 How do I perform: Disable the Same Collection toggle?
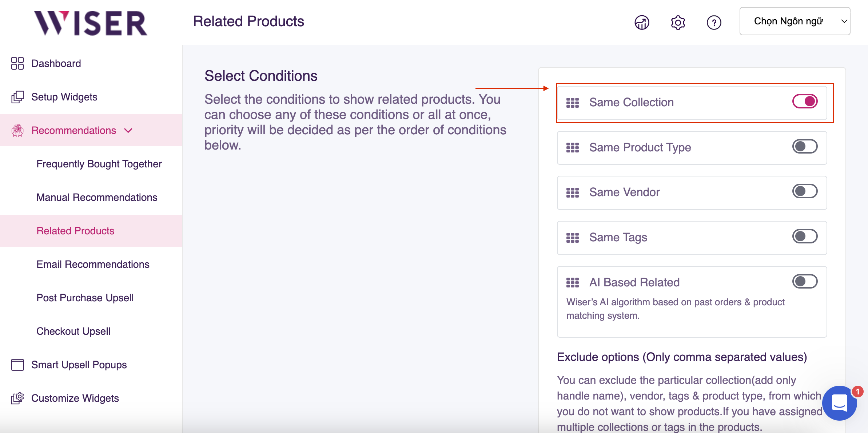(x=805, y=102)
